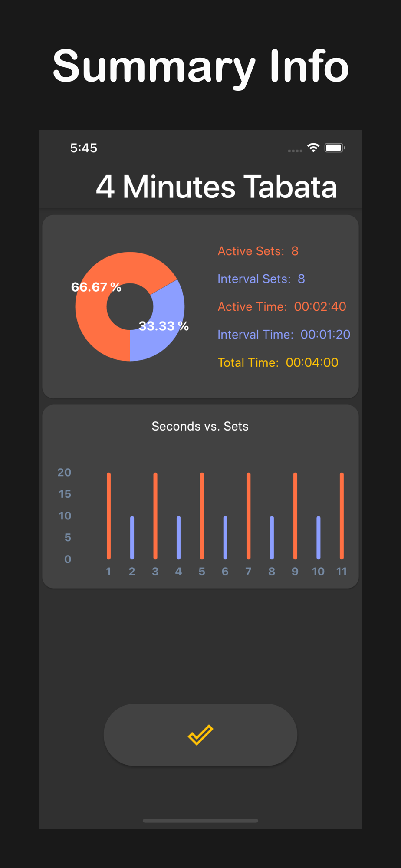This screenshot has height=868, width=401.
Task: Tap the cellular signal dots icon
Action: (295, 151)
